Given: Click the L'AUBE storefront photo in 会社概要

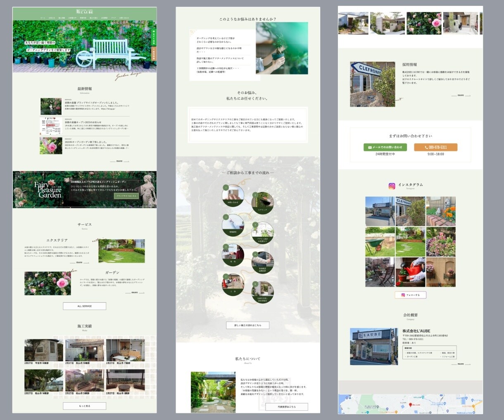Looking at the screenshot, I should pos(374,346).
